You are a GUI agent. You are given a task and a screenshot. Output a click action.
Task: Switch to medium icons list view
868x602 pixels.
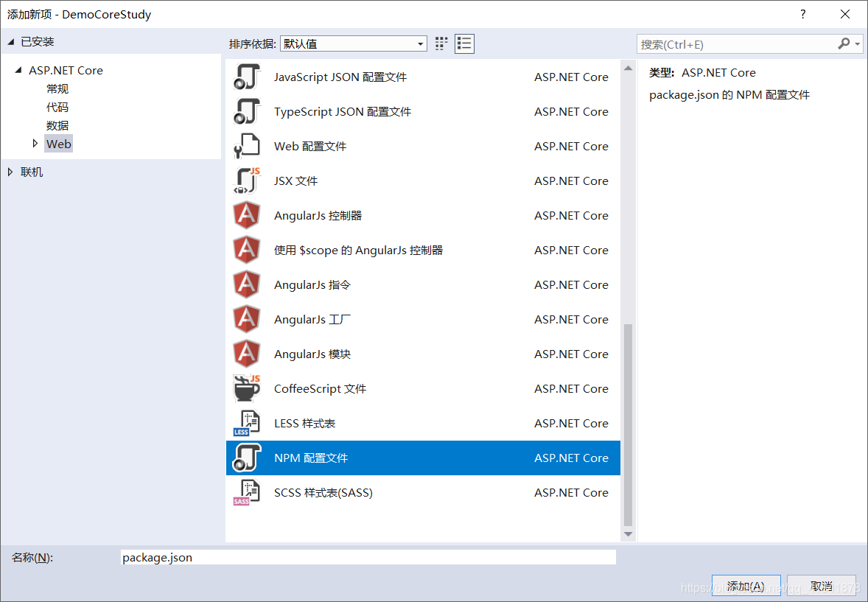(464, 43)
